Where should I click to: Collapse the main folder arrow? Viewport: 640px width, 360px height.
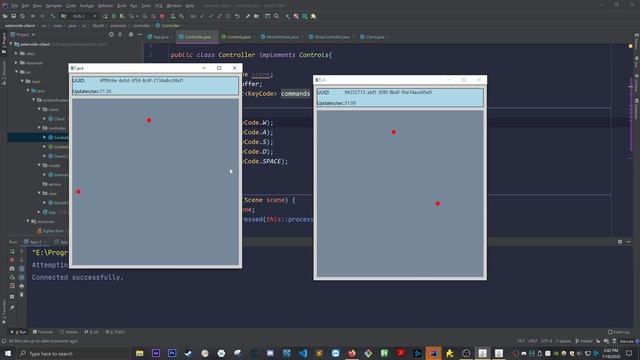tap(22, 81)
